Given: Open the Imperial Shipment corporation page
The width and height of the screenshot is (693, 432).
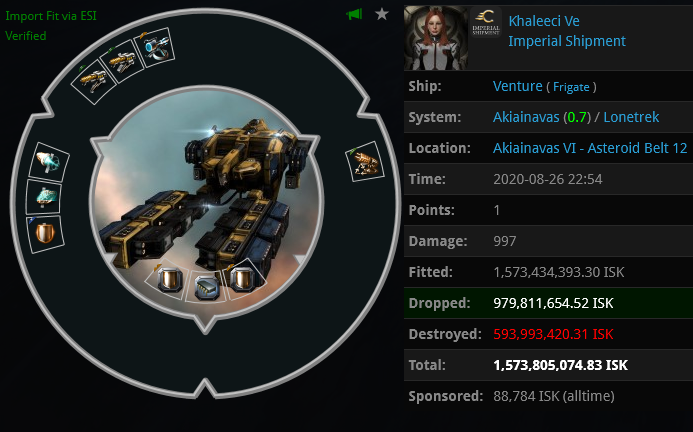Looking at the screenshot, I should pos(567,41).
